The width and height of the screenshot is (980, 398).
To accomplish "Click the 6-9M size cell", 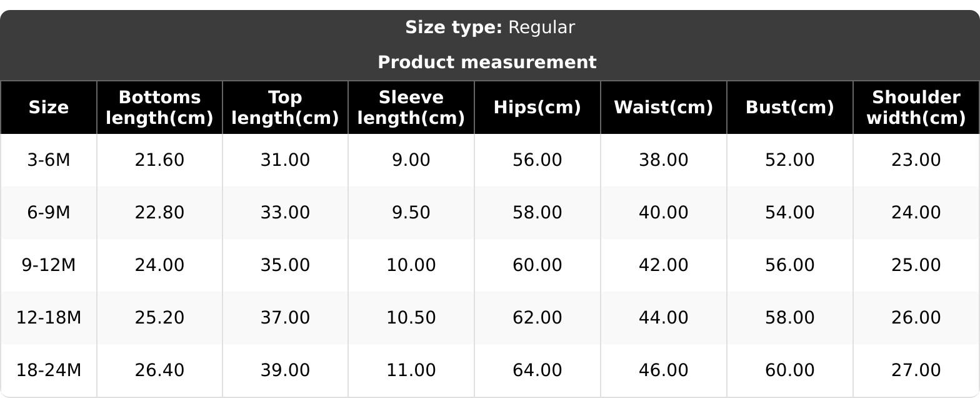I will 49,213.
